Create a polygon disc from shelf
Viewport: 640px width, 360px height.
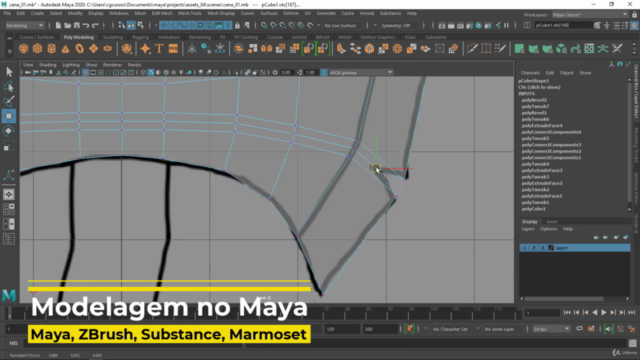point(107,49)
